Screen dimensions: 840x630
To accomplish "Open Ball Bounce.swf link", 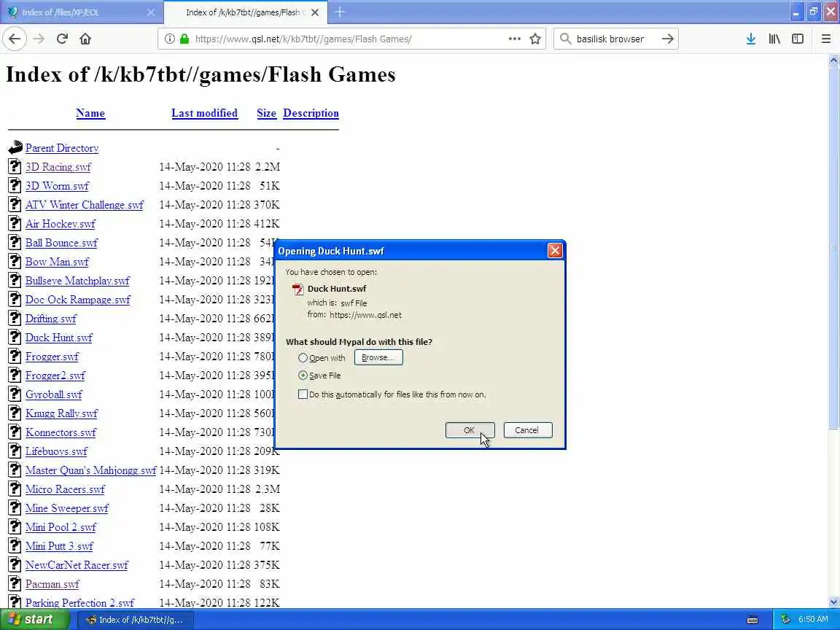I will pos(61,243).
